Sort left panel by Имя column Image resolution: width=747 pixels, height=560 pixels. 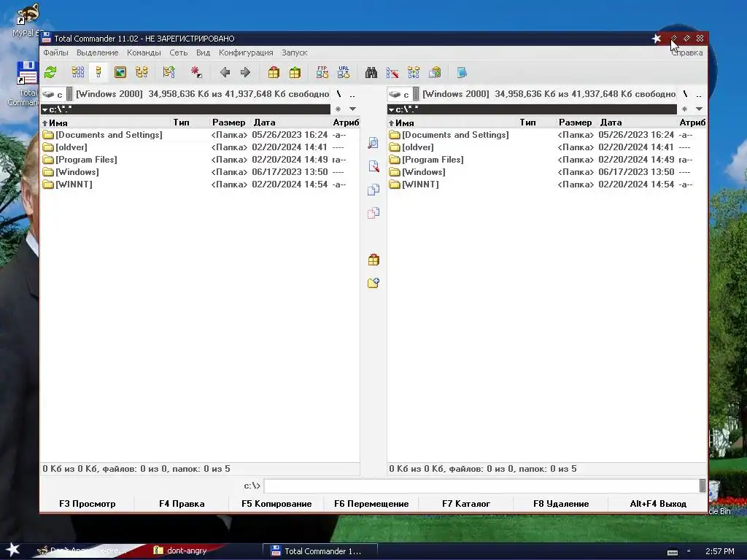[x=106, y=122]
